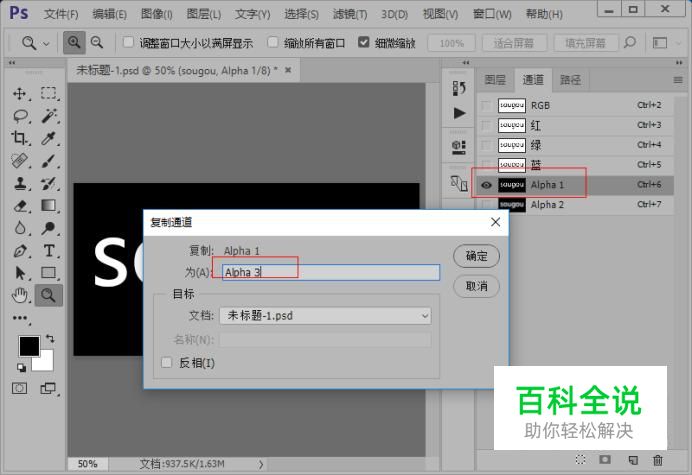This screenshot has width=692, height=475.
Task: Select the Dodge tool
Action: [49, 228]
